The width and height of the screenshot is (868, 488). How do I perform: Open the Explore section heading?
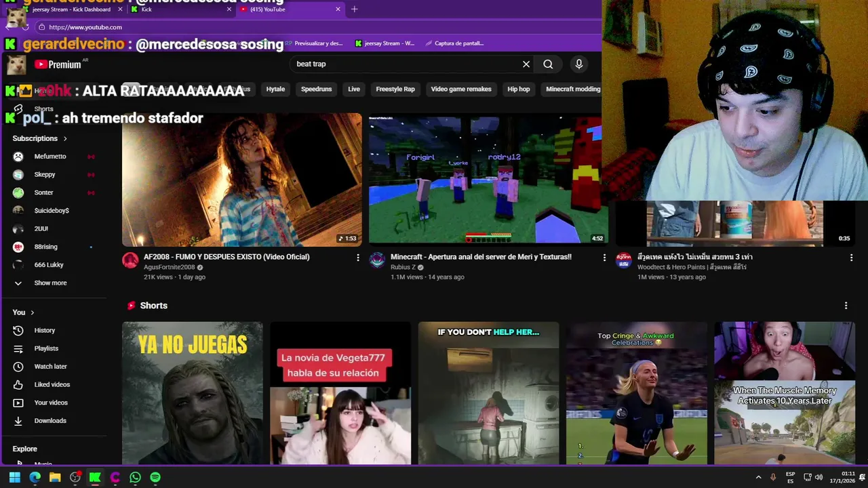click(25, 449)
